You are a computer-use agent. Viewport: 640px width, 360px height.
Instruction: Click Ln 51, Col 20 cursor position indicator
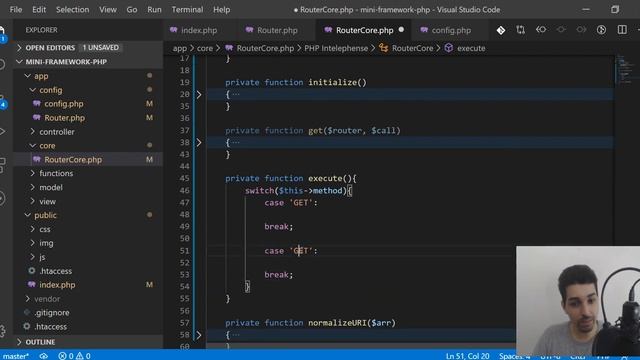point(467,356)
